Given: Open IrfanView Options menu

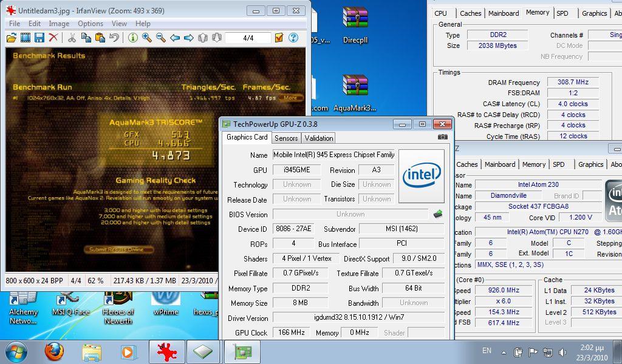Looking at the screenshot, I should coord(91,24).
